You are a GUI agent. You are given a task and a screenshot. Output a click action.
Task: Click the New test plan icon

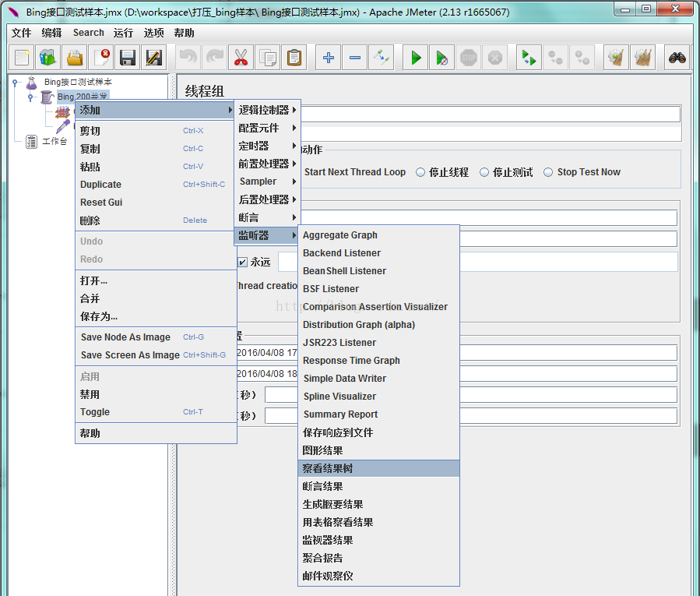(x=22, y=58)
